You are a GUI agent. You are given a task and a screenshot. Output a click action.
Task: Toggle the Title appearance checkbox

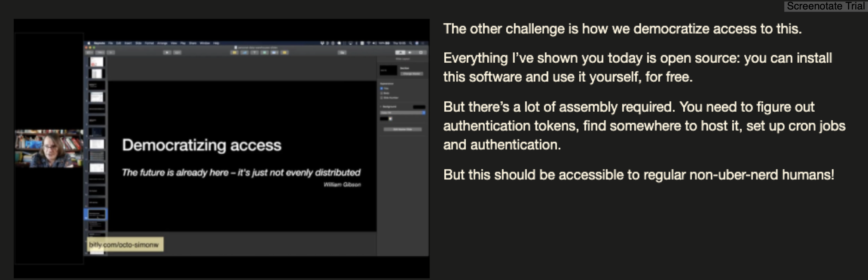[382, 88]
